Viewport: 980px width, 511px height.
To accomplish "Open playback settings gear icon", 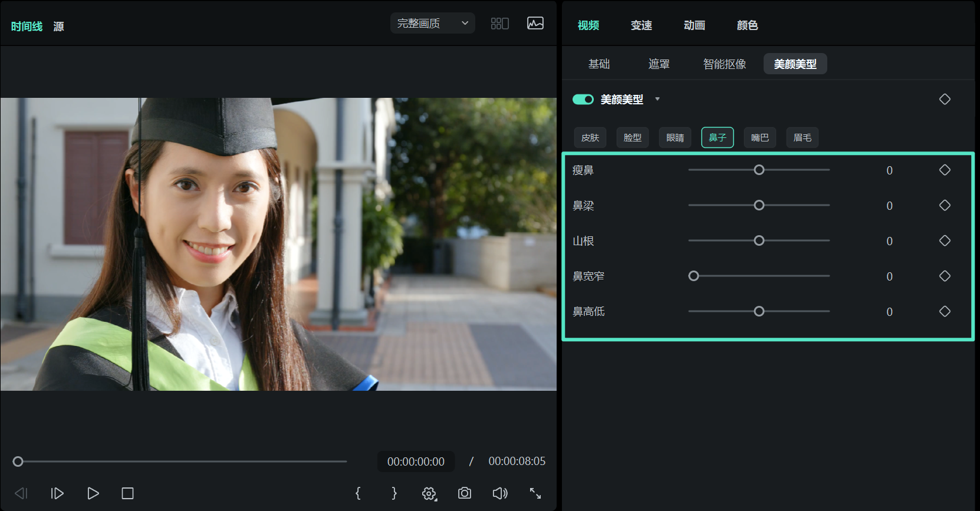I will pyautogui.click(x=429, y=493).
